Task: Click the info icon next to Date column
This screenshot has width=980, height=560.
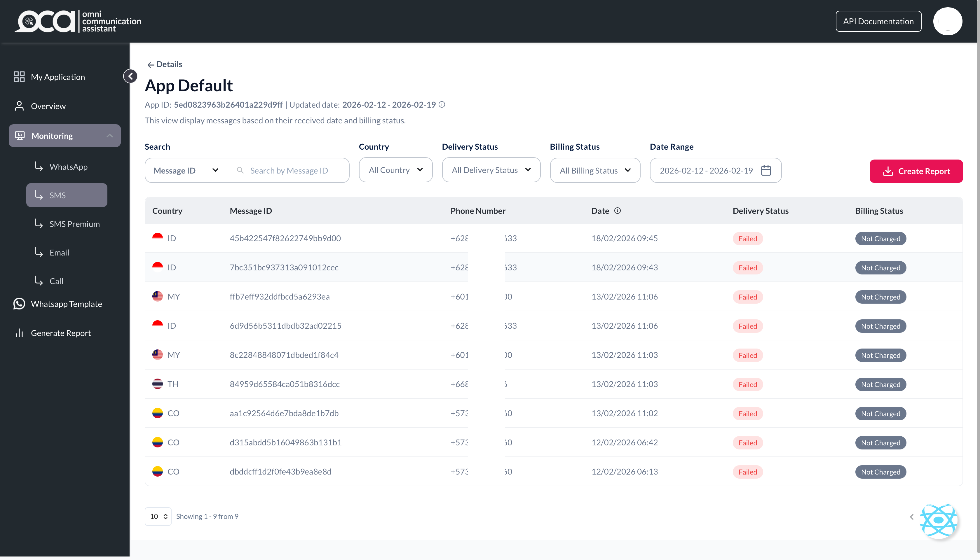Action: 617,211
